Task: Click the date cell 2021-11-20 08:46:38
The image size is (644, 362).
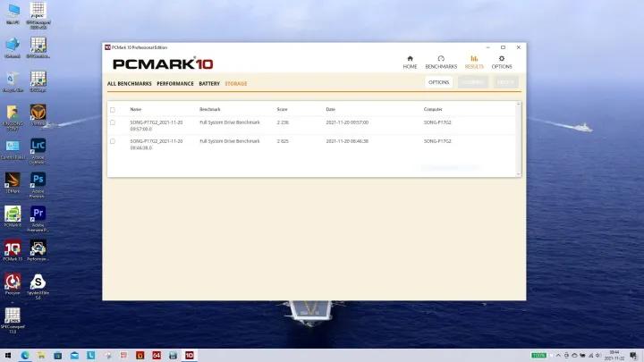Action: [x=347, y=141]
